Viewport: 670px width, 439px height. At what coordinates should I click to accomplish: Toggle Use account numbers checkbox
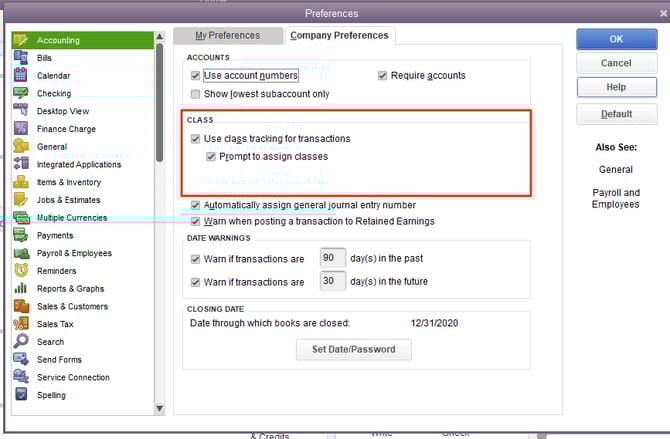click(195, 76)
